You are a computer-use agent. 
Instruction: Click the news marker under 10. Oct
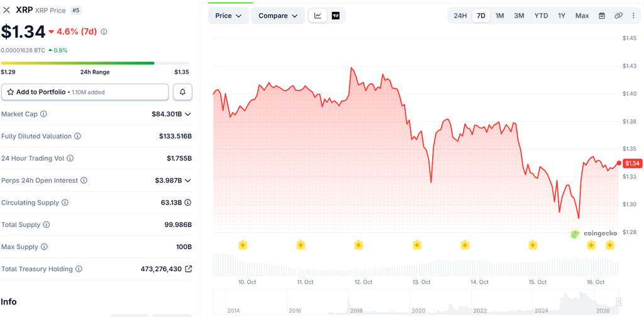[x=243, y=245]
